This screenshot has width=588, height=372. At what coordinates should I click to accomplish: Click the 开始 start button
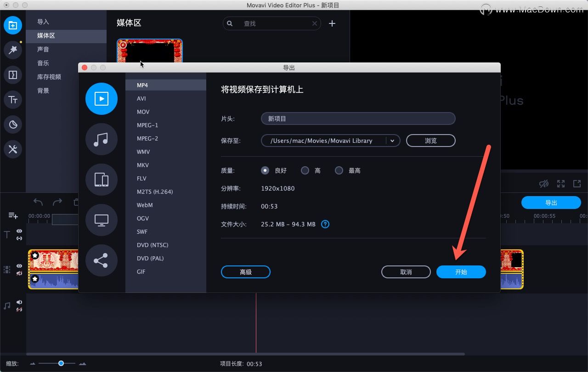[x=461, y=272]
